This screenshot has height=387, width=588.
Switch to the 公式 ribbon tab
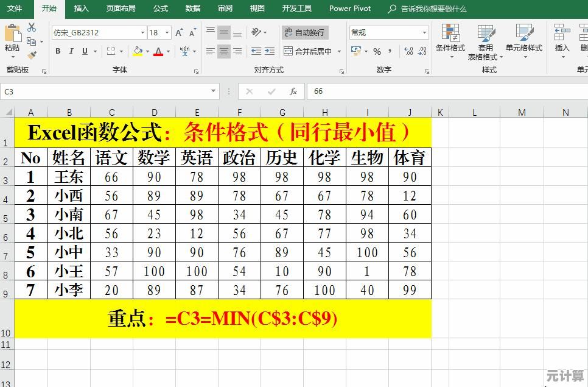pos(161,9)
